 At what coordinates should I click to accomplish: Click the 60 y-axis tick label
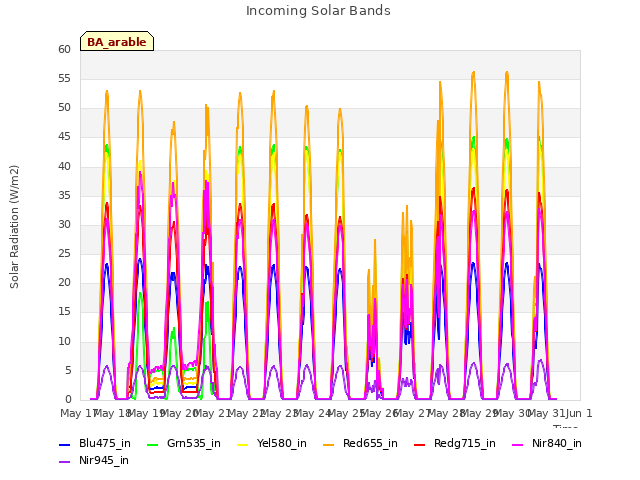click(64, 50)
